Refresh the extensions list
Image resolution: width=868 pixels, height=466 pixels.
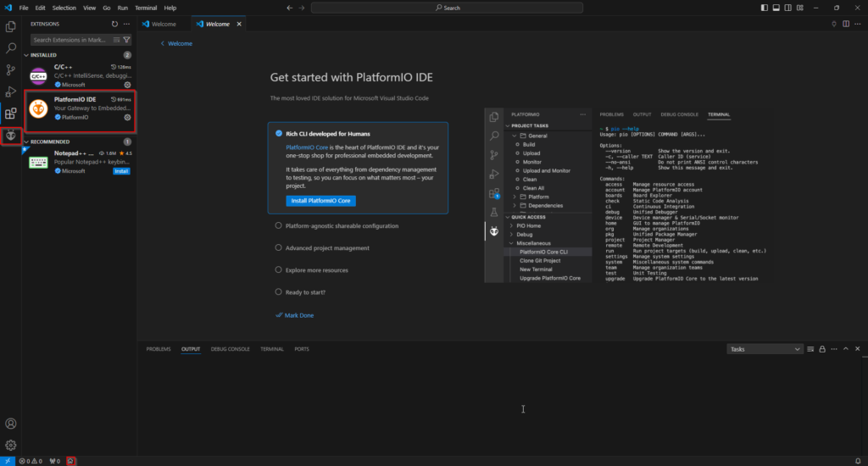pyautogui.click(x=114, y=24)
